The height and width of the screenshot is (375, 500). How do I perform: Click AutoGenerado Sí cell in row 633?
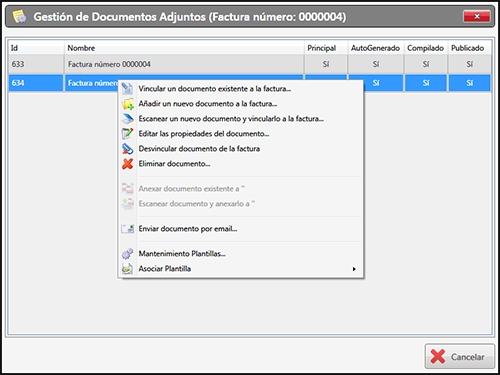(376, 64)
